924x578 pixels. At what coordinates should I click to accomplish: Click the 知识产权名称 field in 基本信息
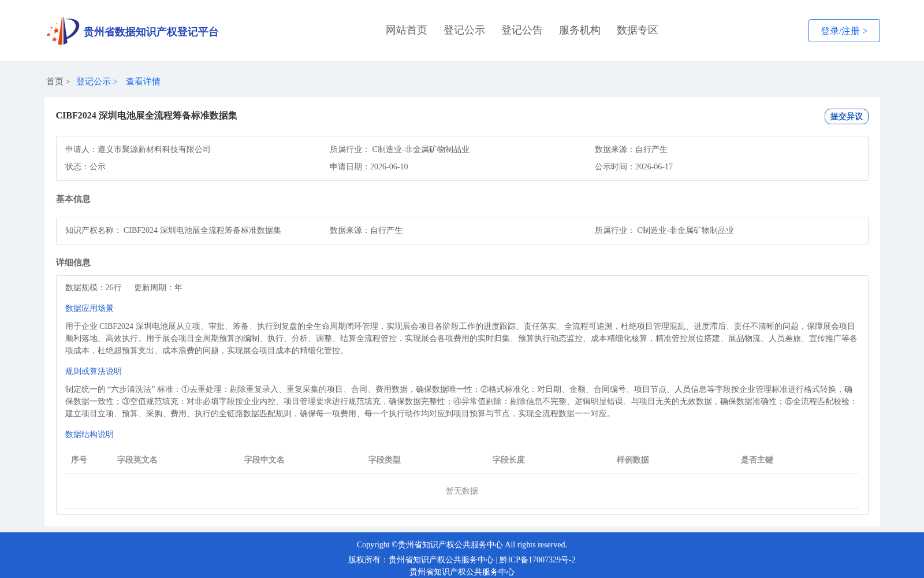173,231
